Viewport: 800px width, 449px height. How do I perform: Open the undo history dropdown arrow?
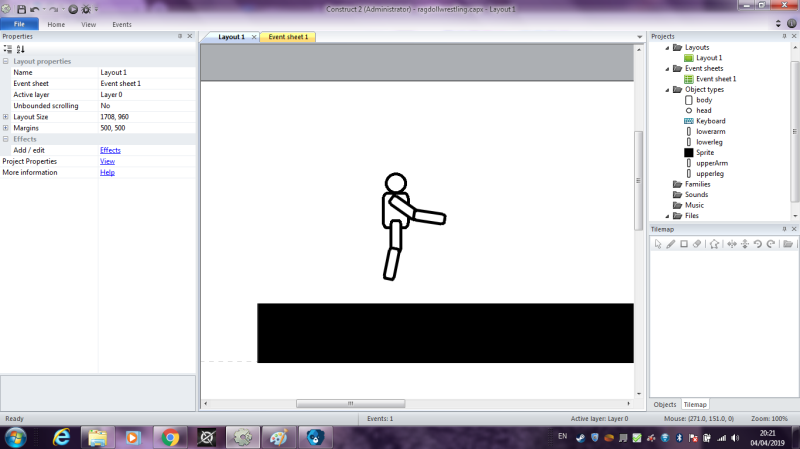tap(44, 9)
